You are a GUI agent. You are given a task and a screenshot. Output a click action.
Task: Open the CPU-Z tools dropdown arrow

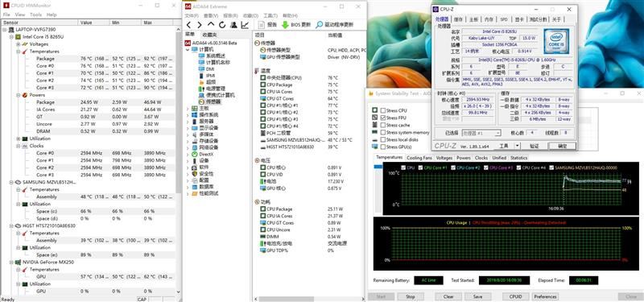[x=517, y=146]
